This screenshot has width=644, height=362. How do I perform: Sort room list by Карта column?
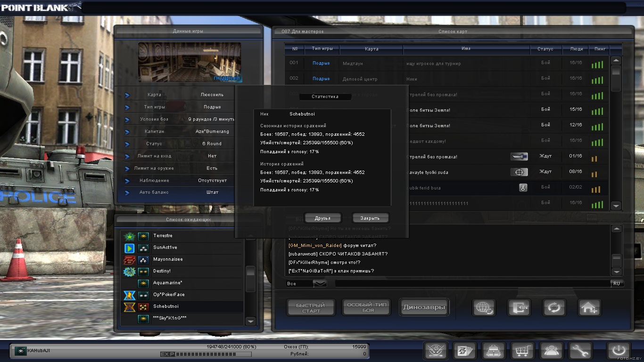click(x=372, y=49)
